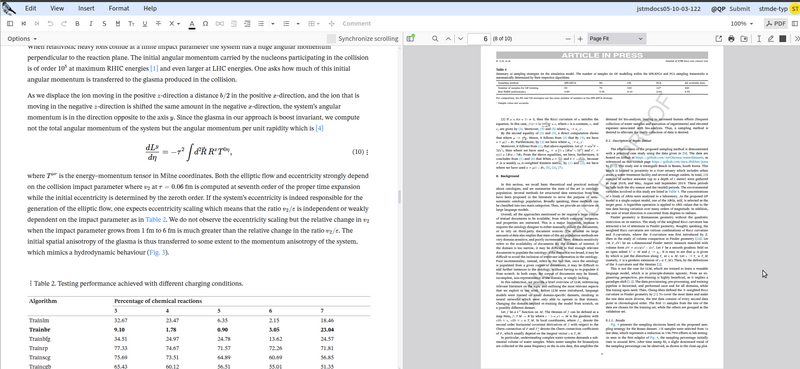Expand the numbered list style arrow
The width and height of the screenshot is (800, 369).
click(298, 23)
